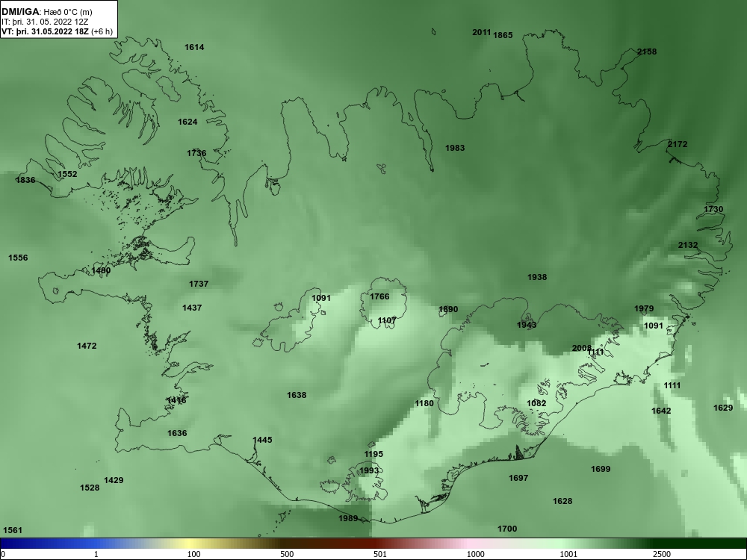Select the VT 31.05.2022 18Z (+6 h) line
Viewport: 747px width, 560px height.
58,32
